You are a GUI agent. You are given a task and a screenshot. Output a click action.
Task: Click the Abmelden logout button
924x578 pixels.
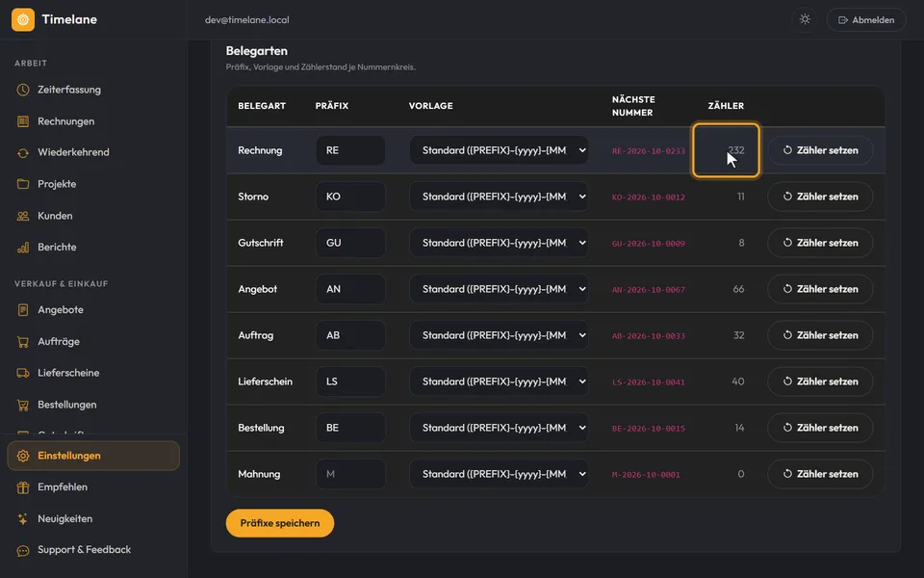(x=866, y=19)
